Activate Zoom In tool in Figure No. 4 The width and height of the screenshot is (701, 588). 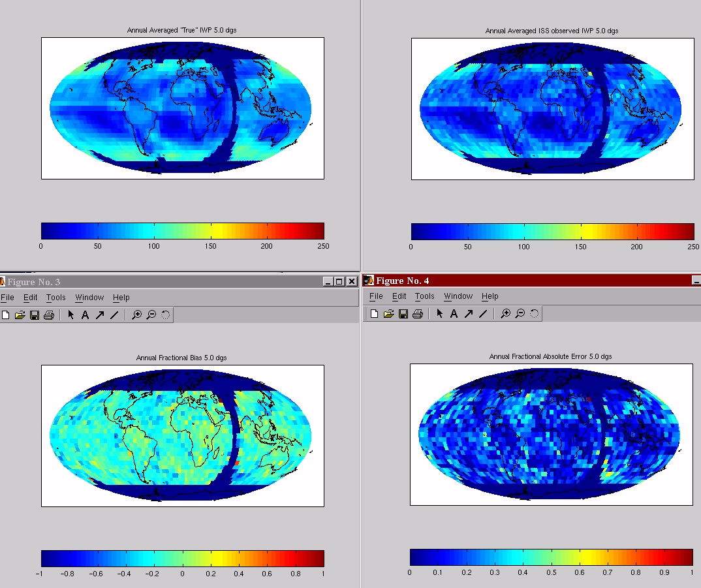click(x=506, y=313)
